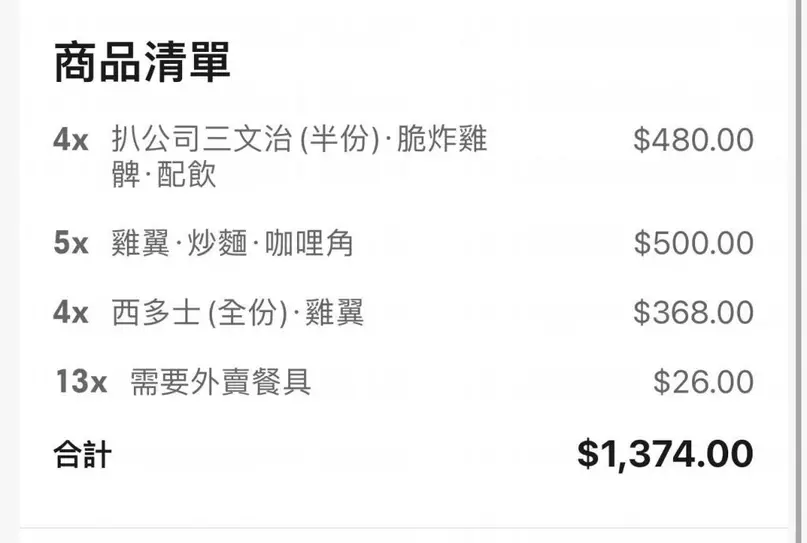Viewport: 807px width, 543px height.
Task: Click the 商品清單 heading
Action: click(142, 62)
